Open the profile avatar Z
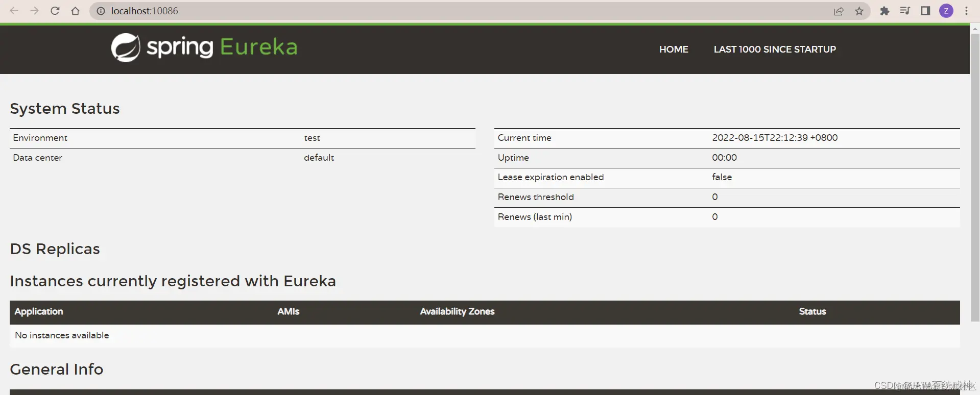Screen dimensions: 980x395 (946, 11)
